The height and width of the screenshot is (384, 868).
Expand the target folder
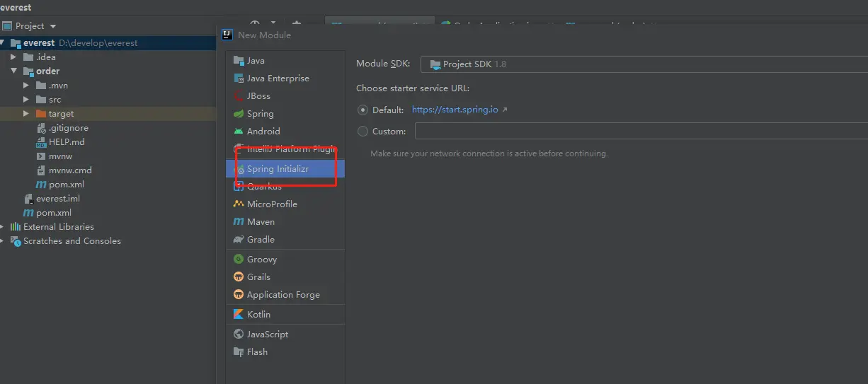[x=26, y=114]
